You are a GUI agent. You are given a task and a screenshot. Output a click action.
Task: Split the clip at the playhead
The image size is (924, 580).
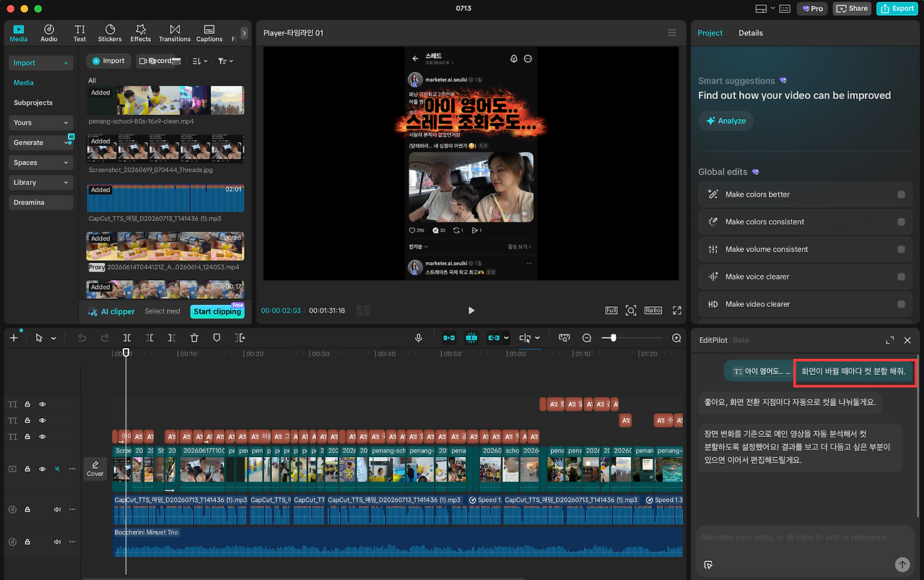click(x=127, y=338)
